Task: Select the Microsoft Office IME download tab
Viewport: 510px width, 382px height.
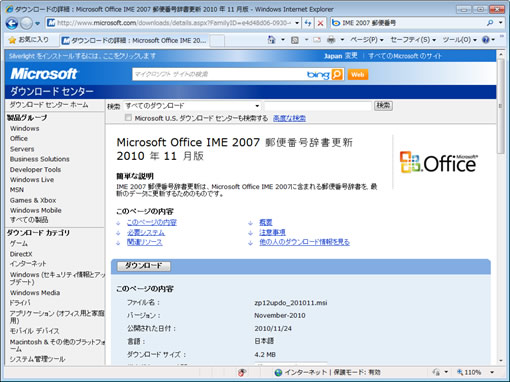Action: (x=135, y=41)
